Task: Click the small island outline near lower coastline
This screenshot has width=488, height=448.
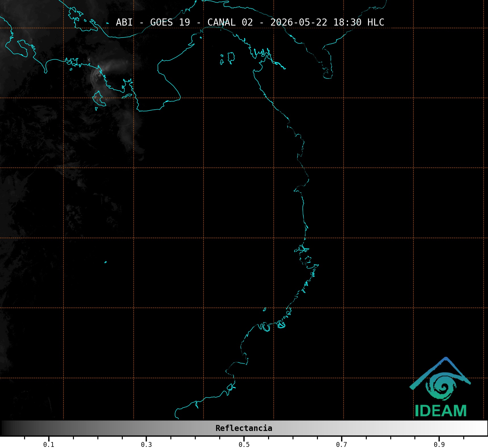Action: (x=264, y=309)
